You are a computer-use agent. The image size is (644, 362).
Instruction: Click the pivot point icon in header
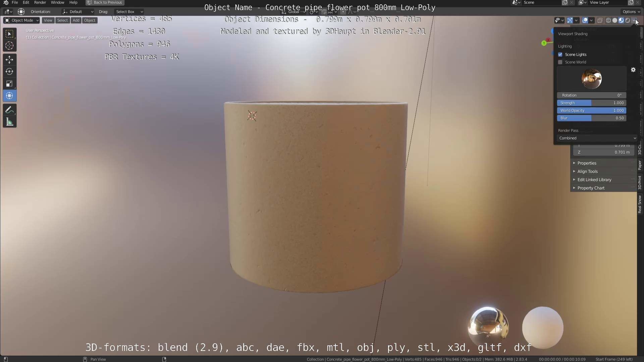point(313,12)
